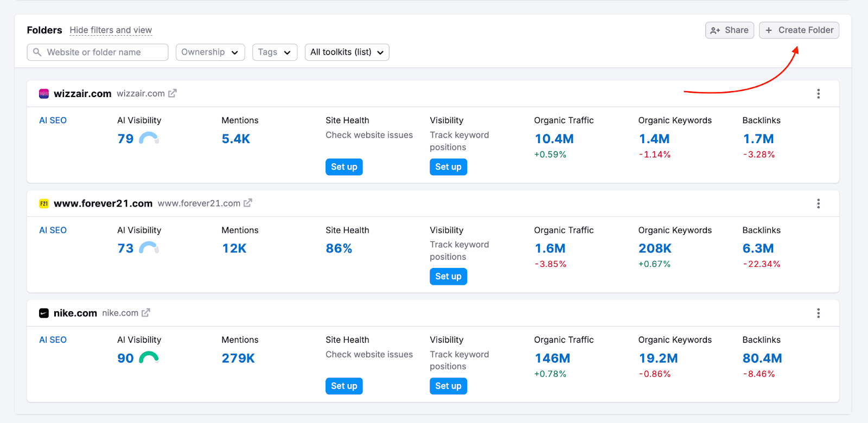
Task: Expand the Tags filter dropdown
Action: point(275,52)
